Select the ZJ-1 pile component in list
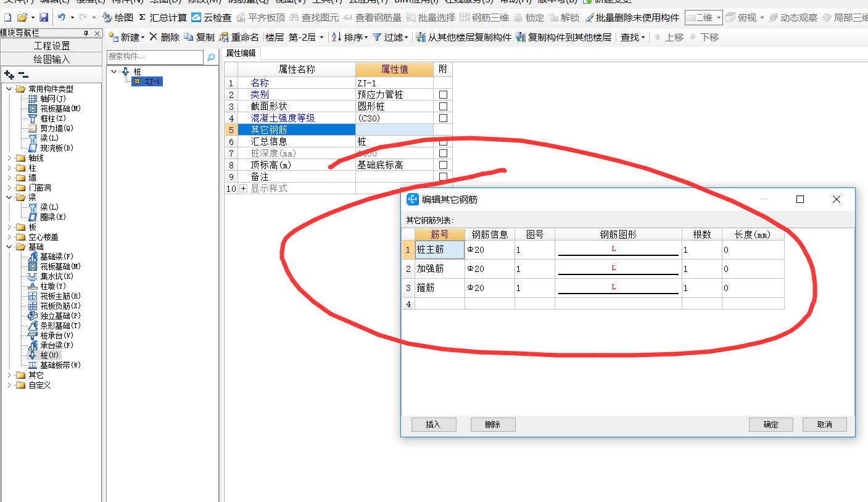Viewport: 868px width, 502px height. (147, 81)
